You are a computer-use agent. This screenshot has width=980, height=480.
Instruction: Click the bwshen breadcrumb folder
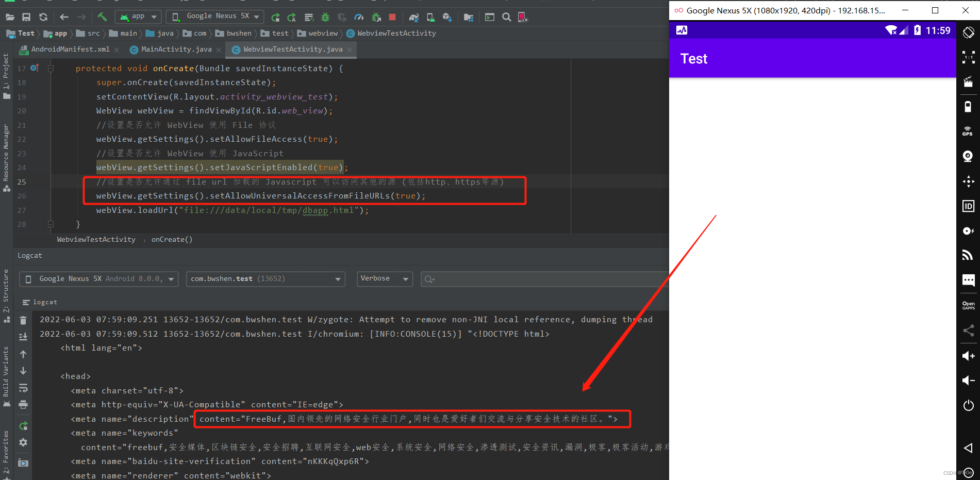[x=234, y=34]
